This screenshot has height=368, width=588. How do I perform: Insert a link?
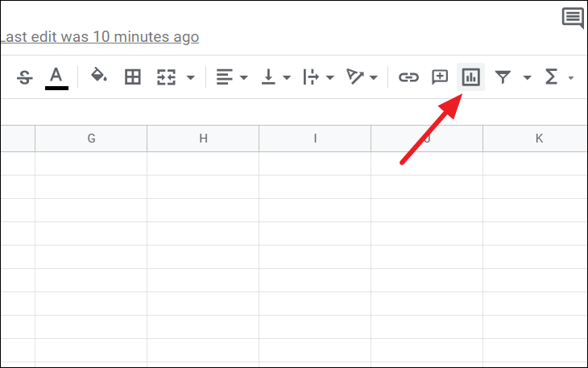pos(408,77)
